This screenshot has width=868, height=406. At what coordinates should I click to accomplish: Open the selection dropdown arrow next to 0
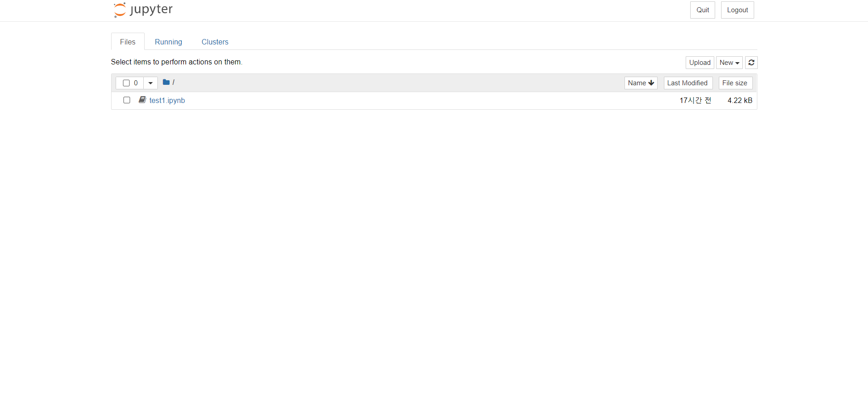(151, 83)
